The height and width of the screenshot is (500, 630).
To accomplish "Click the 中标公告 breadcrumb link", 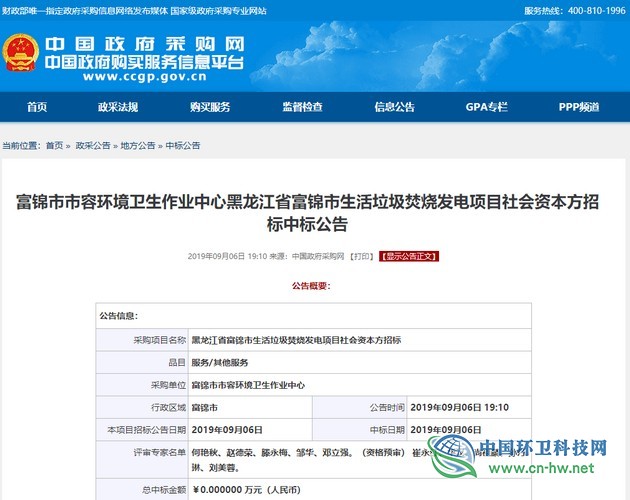I will tap(183, 146).
